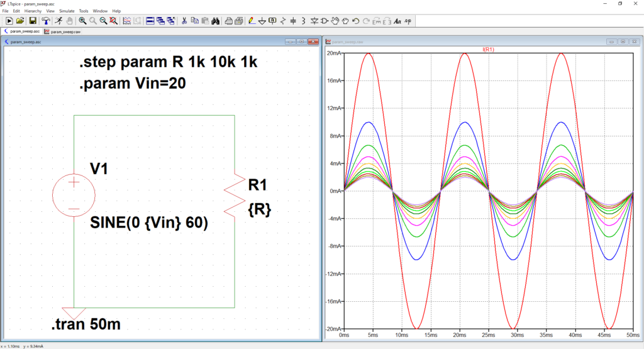Minimize the param_sweep.asc schematic window
The width and height of the screenshot is (644, 349).
pos(291,42)
